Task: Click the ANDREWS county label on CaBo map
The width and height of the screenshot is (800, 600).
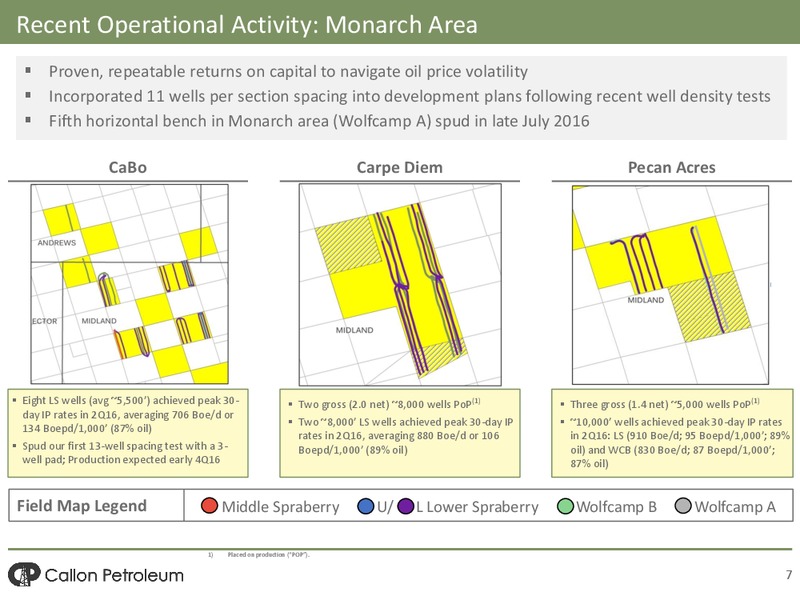Action: click(57, 243)
